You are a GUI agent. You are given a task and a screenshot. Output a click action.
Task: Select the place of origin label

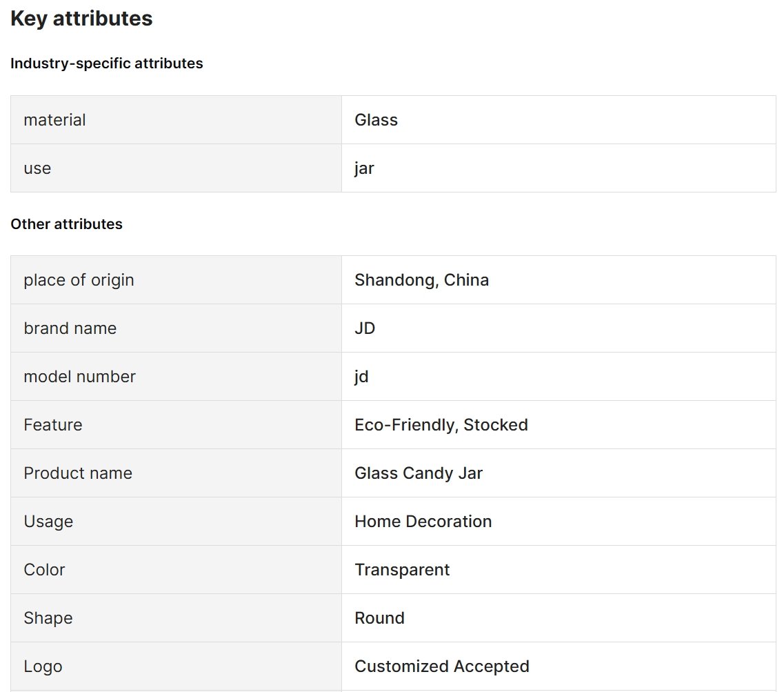79,280
